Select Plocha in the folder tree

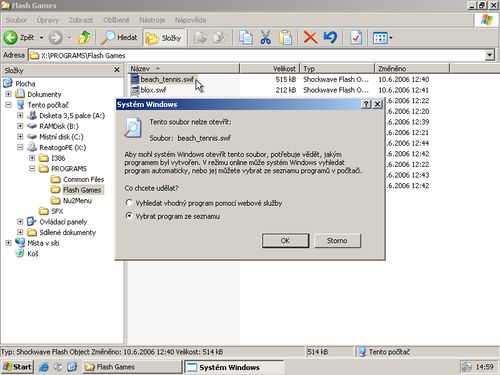[25, 84]
